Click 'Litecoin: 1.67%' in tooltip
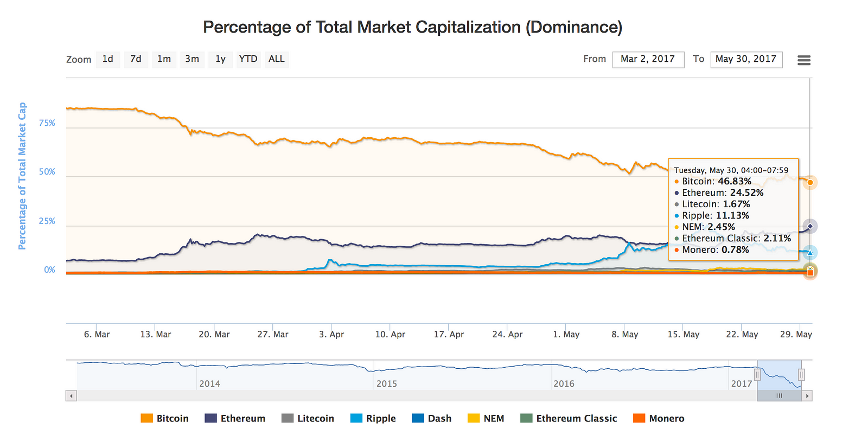868x429 pixels. click(716, 204)
